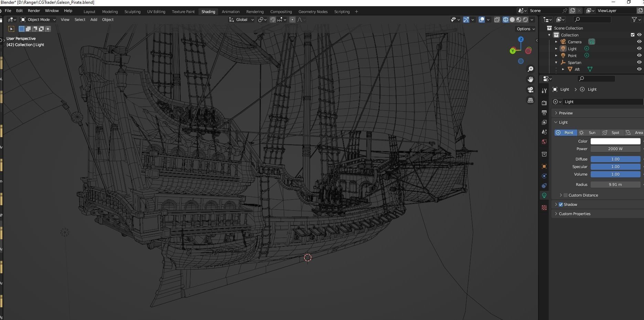Open the Collection properties tab
Image resolution: width=644 pixels, height=320 pixels.
tap(544, 154)
